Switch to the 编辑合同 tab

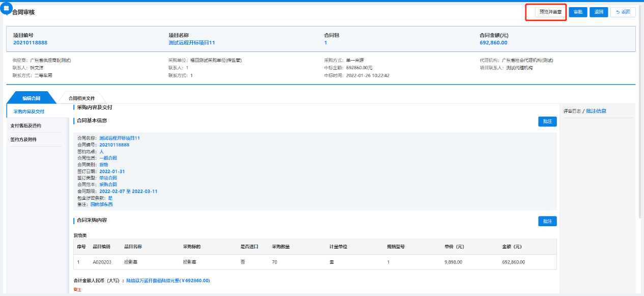click(x=31, y=98)
